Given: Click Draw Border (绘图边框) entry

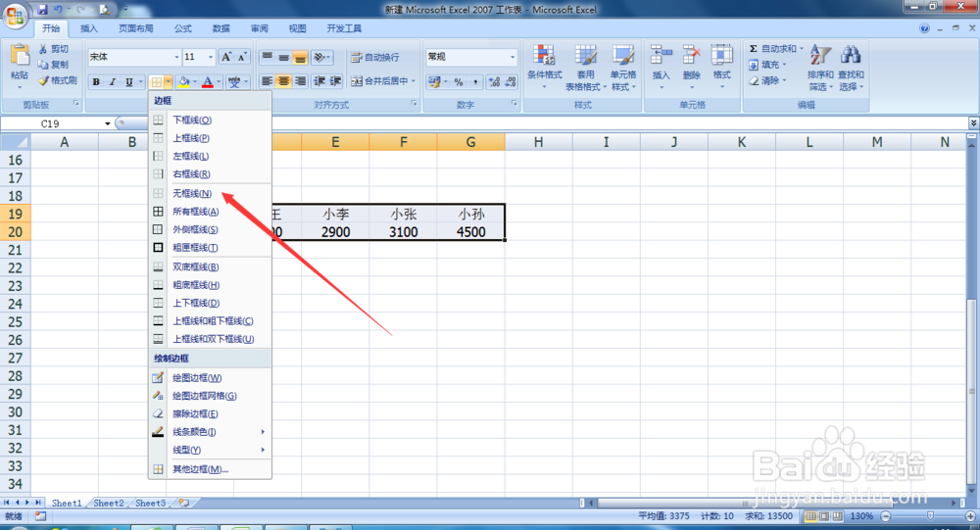Looking at the screenshot, I should tap(210, 378).
